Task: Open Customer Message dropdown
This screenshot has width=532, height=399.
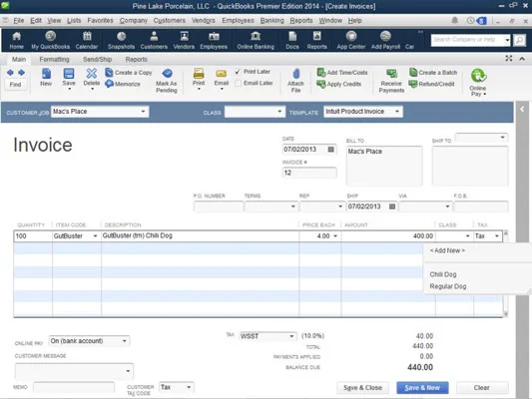Action: 128,371
